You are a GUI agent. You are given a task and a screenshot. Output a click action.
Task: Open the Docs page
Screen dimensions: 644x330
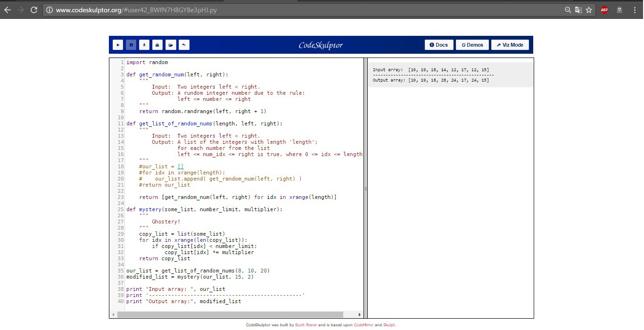(439, 45)
